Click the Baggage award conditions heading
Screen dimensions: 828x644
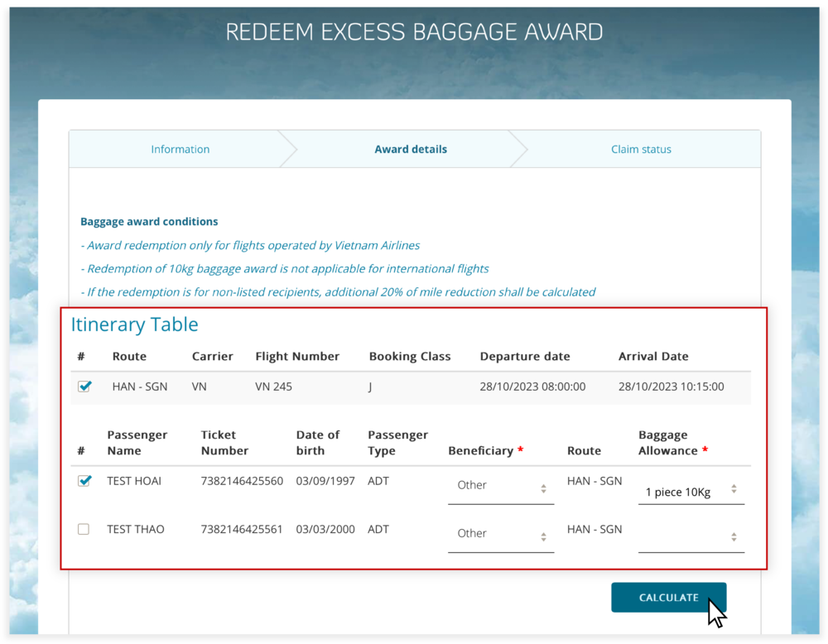[149, 222]
